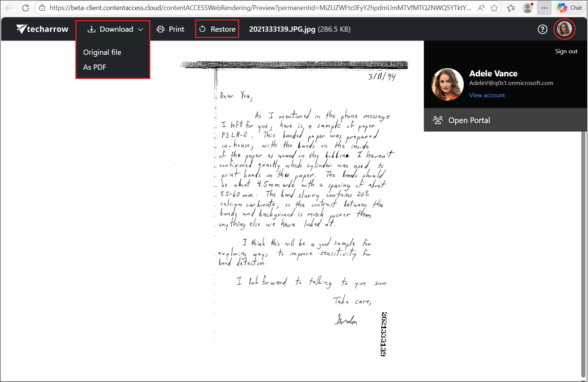Click Adele Vance's large profile photo
This screenshot has width=588, height=382.
[x=448, y=85]
